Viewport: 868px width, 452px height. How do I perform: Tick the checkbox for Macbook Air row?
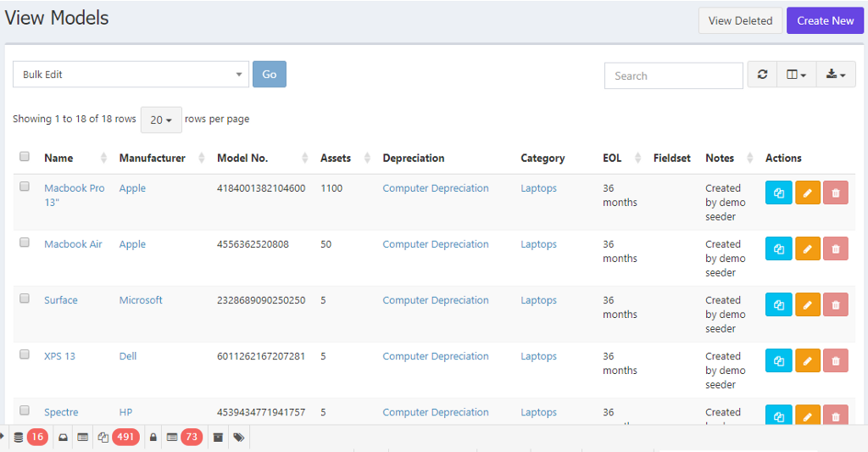click(25, 243)
